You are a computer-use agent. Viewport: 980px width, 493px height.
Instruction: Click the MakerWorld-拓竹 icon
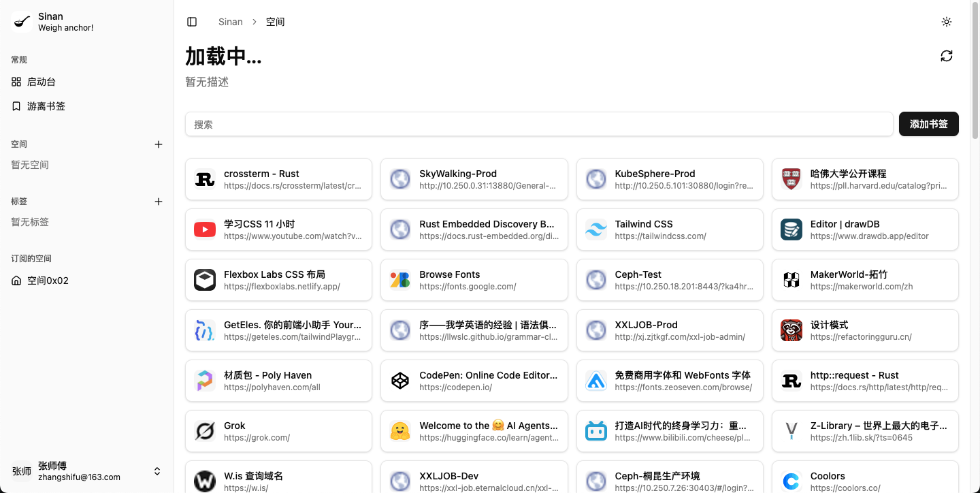[x=791, y=280]
